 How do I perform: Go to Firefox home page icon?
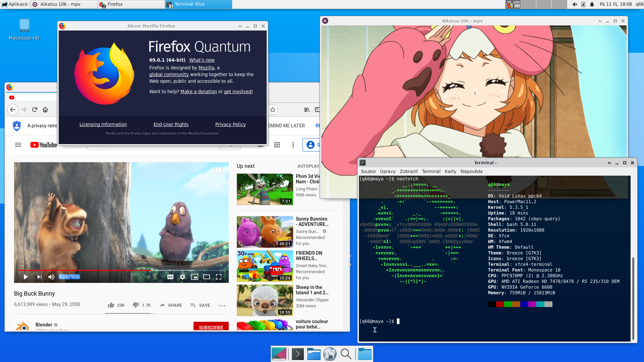pyautogui.click(x=45, y=110)
